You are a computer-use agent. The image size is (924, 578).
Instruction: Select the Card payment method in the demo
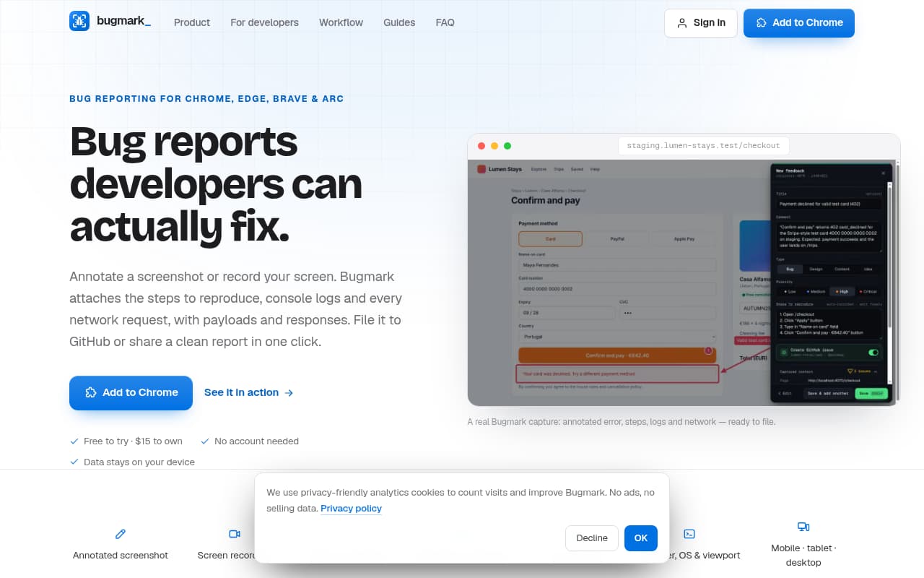[x=550, y=238]
